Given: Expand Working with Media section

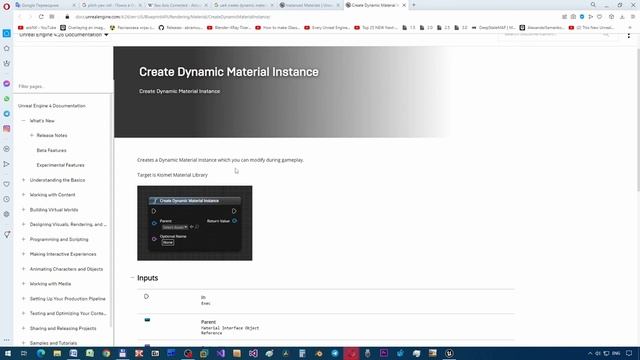Looking at the screenshot, I should click(x=23, y=284).
